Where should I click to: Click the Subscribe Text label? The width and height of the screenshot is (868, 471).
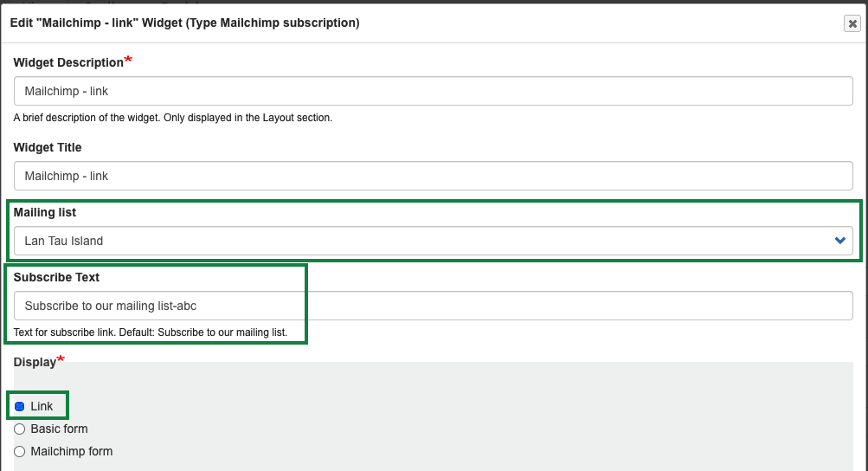coord(56,277)
